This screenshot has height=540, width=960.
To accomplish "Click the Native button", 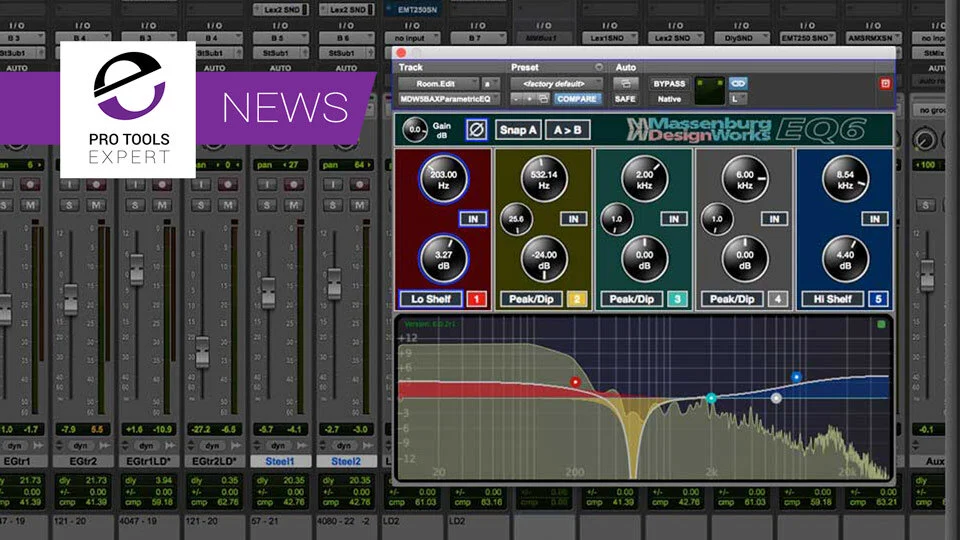I will (669, 99).
